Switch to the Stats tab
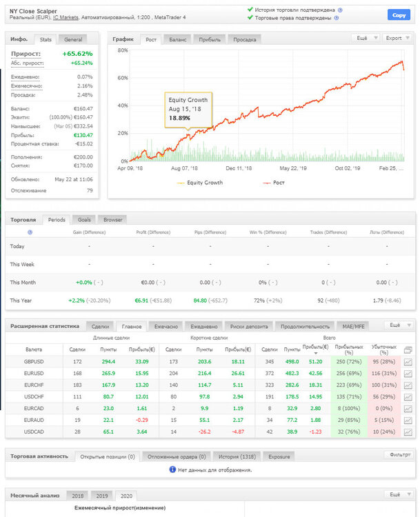420x517 pixels. (x=46, y=39)
